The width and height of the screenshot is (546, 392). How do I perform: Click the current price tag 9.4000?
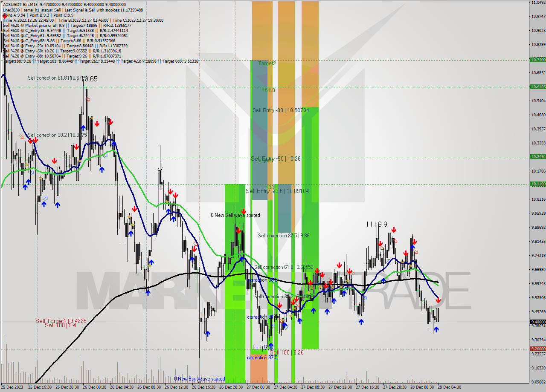(537, 322)
